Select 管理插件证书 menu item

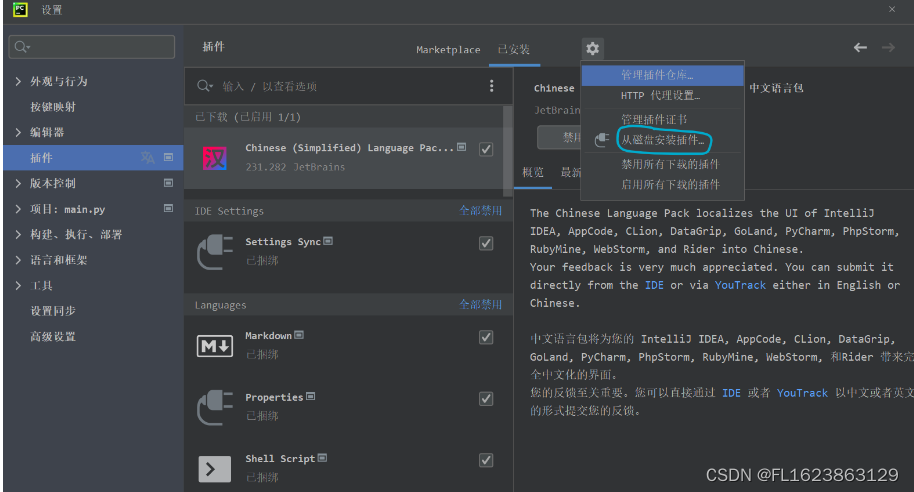[663, 120]
